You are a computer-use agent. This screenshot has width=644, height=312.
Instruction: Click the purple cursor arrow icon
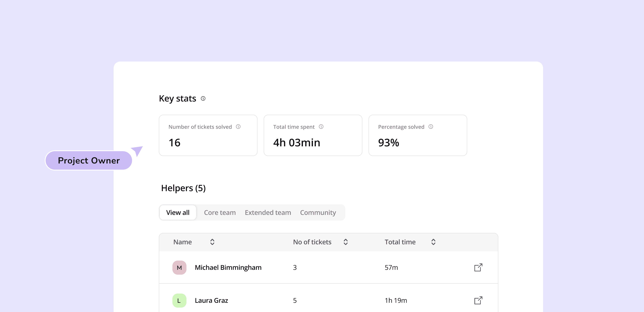coord(137,151)
